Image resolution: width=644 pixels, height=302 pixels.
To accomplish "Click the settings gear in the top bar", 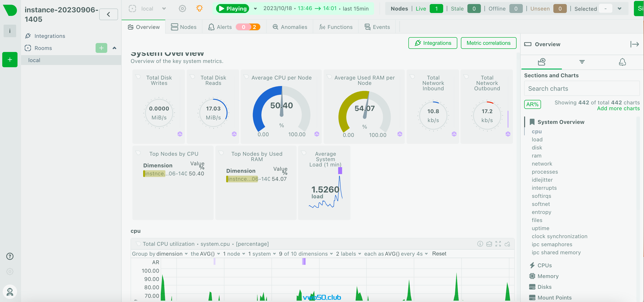I will click(x=182, y=9).
